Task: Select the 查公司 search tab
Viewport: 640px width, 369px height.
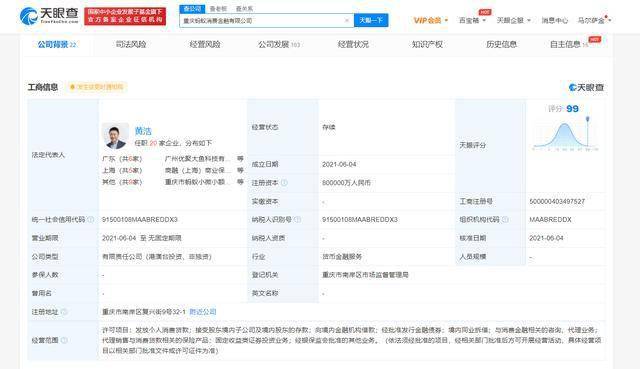Action: click(192, 9)
